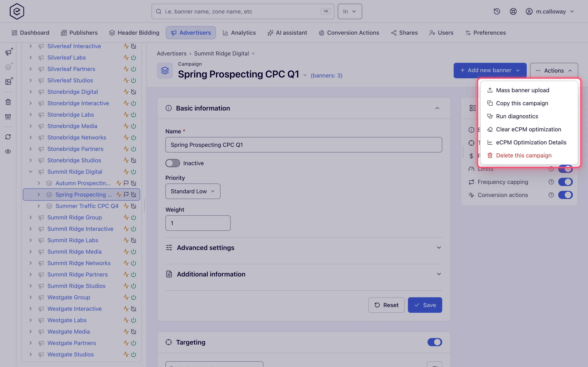Click the refresh icon in left sidebar
The height and width of the screenshot is (367, 588).
(x=8, y=137)
